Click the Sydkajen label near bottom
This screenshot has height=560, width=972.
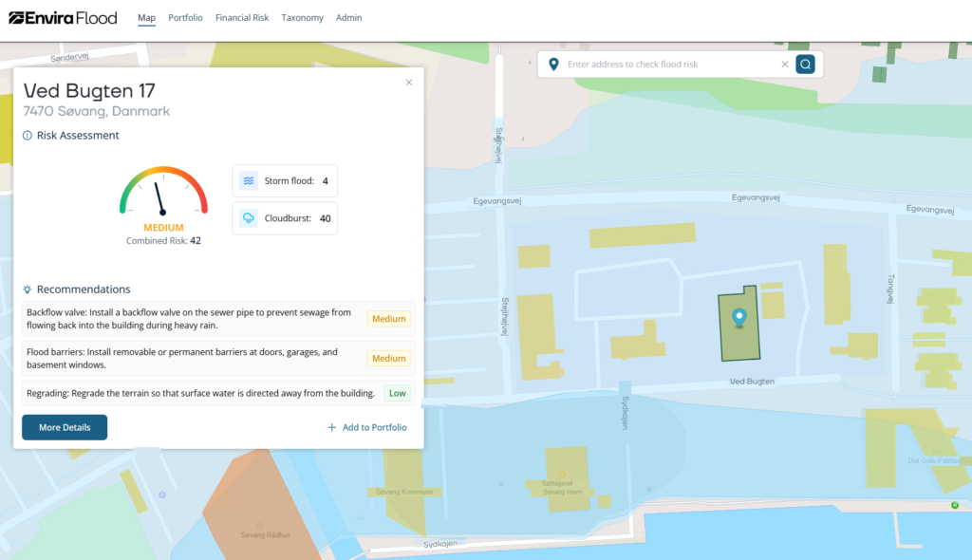coord(440,544)
